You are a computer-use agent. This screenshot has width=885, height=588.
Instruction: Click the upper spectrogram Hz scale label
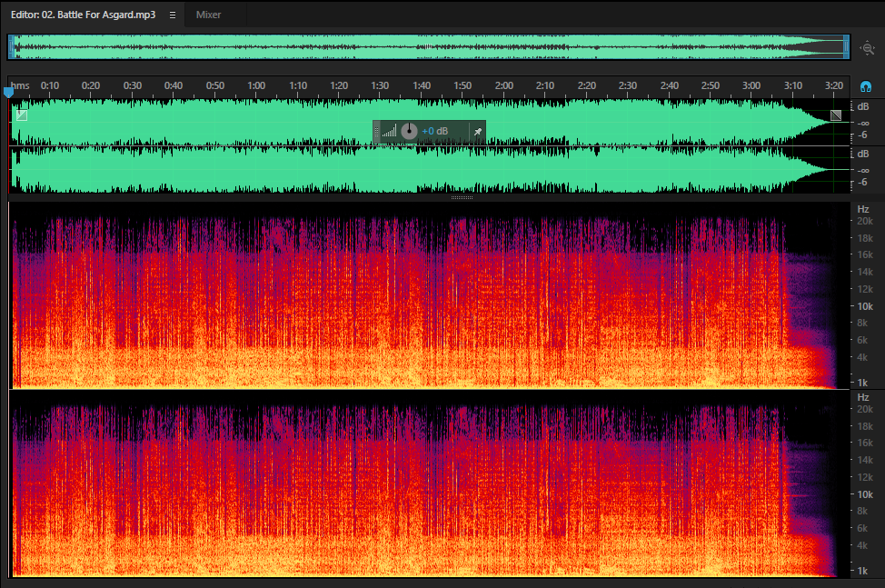click(x=863, y=209)
